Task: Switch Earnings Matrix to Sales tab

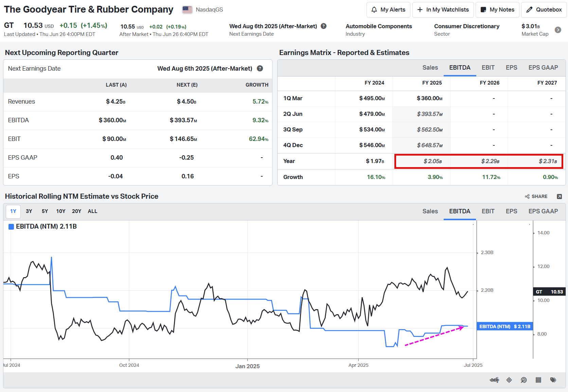Action: 430,68
